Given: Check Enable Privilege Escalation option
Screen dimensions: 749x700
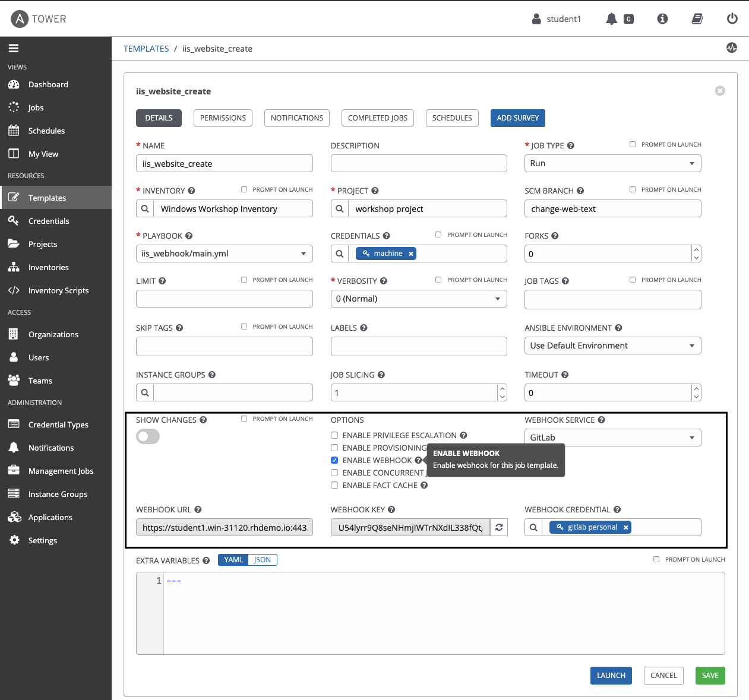Looking at the screenshot, I should pyautogui.click(x=334, y=435).
